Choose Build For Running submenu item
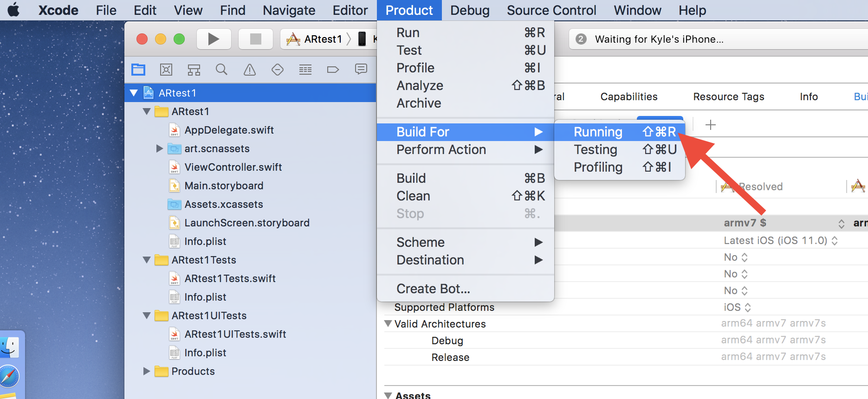The image size is (868, 399). 620,132
